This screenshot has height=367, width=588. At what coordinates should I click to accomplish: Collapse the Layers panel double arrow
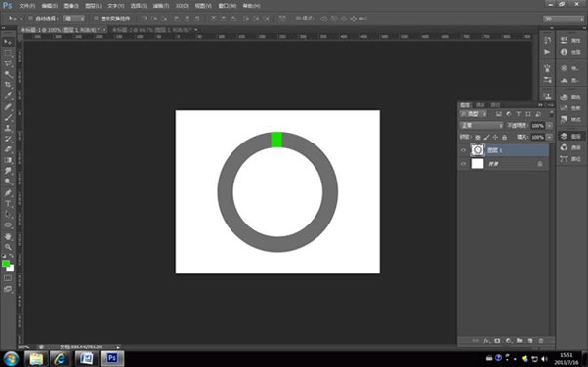(540, 105)
